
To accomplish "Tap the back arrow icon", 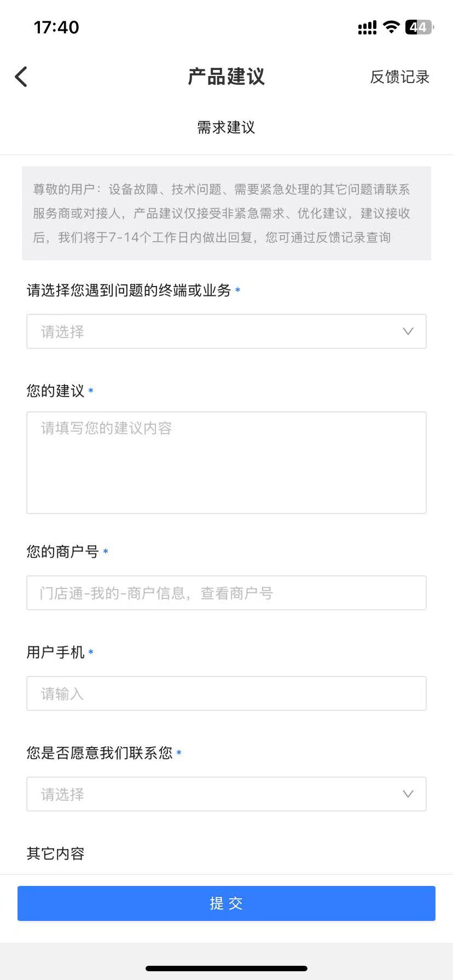I will point(21,77).
